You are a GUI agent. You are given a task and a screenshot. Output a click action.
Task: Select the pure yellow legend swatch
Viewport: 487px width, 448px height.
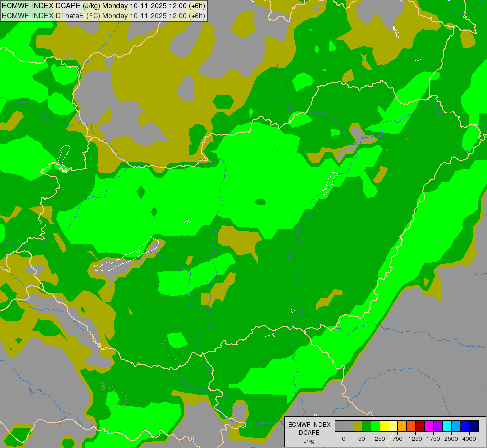[384, 426]
